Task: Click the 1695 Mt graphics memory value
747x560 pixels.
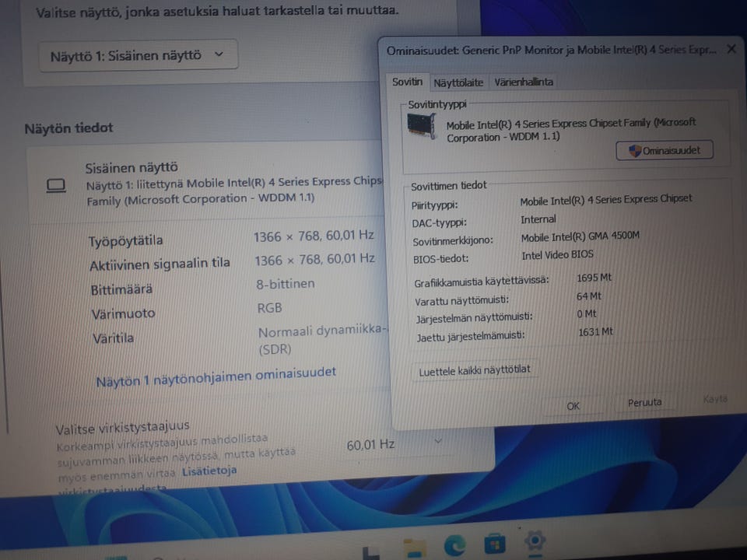Action: (594, 278)
